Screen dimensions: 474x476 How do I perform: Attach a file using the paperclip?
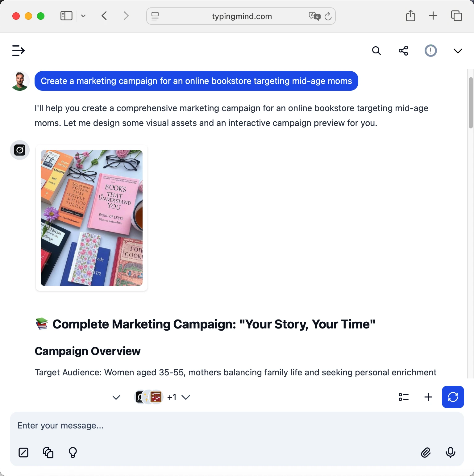click(x=426, y=453)
